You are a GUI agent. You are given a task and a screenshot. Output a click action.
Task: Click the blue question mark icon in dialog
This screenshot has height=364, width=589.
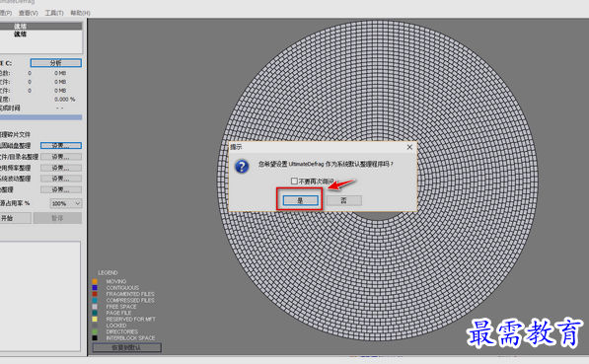[x=242, y=166]
